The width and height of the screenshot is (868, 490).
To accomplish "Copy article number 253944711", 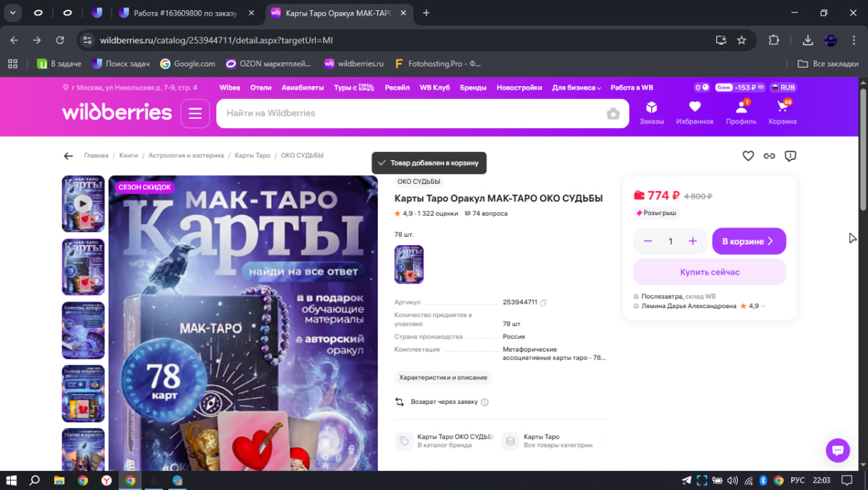I will pyautogui.click(x=543, y=303).
